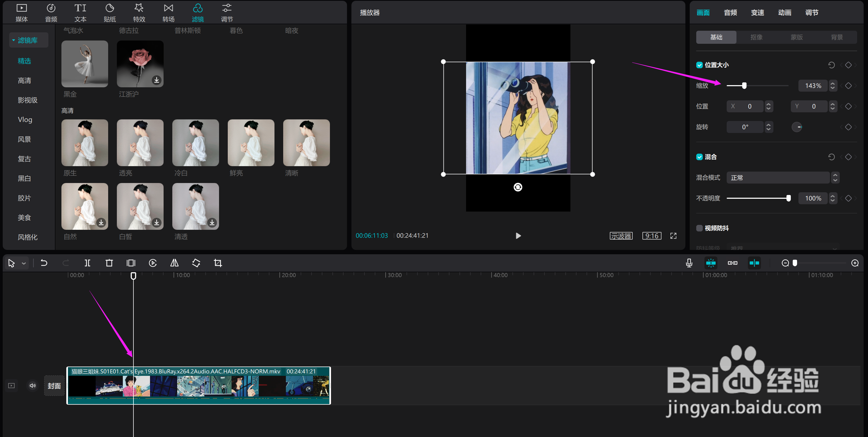The width and height of the screenshot is (868, 437).
Task: Click the freeze frame icon
Action: tap(131, 263)
